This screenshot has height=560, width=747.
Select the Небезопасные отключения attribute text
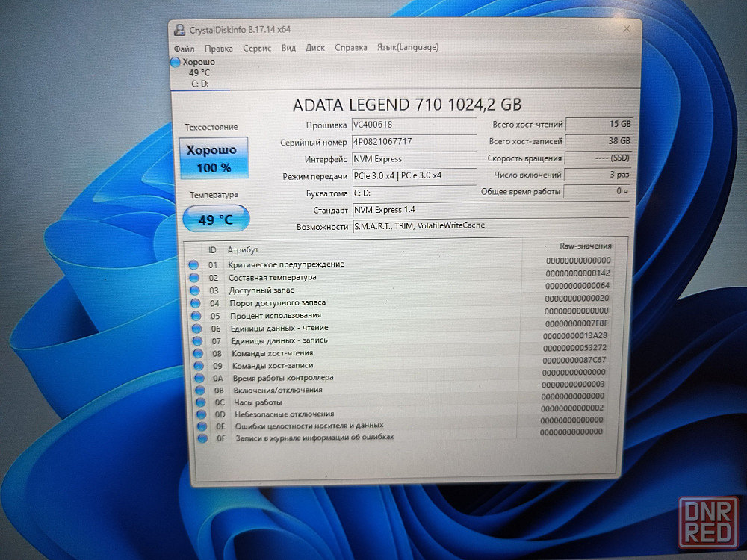tap(284, 414)
